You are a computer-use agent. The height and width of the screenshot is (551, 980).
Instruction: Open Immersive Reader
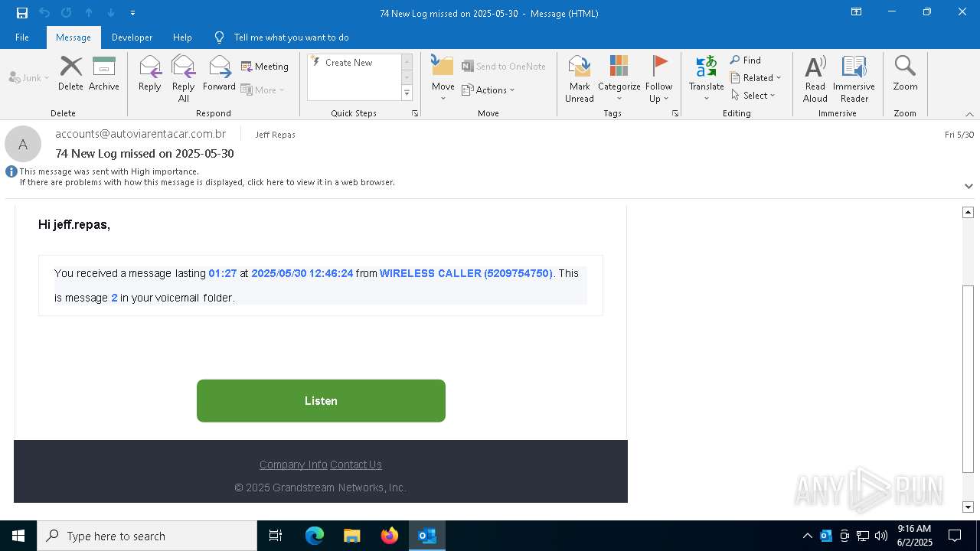(x=854, y=79)
